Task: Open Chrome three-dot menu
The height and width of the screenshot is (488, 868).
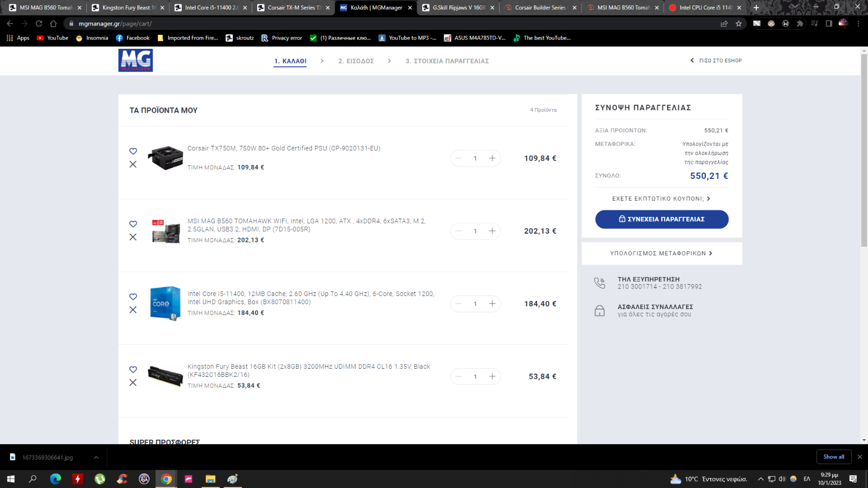Action: point(858,23)
